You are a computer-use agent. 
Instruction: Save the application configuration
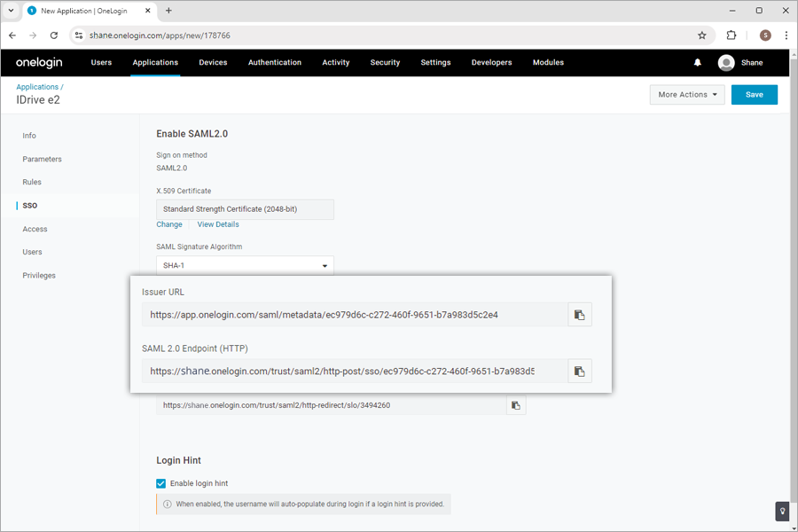coord(755,95)
